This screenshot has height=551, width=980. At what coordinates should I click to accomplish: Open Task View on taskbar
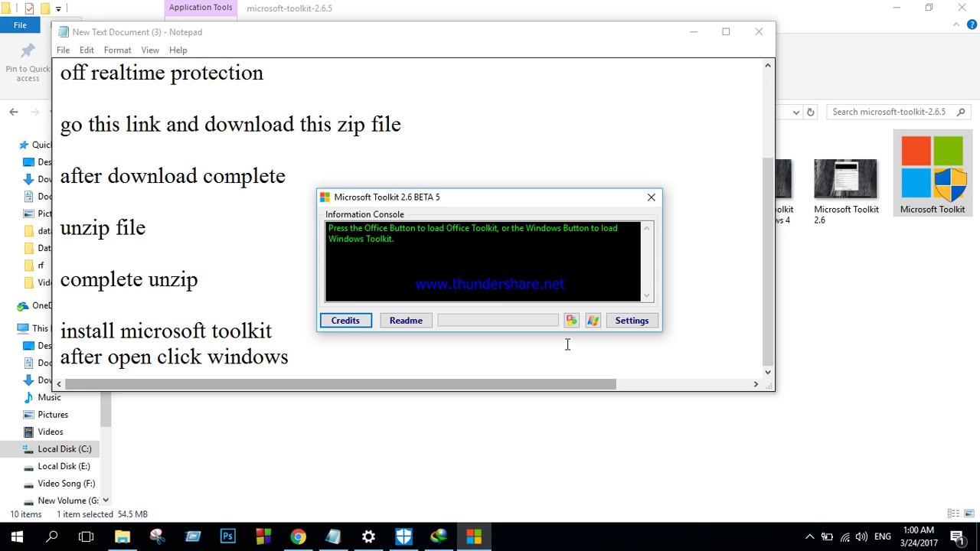[x=87, y=536]
